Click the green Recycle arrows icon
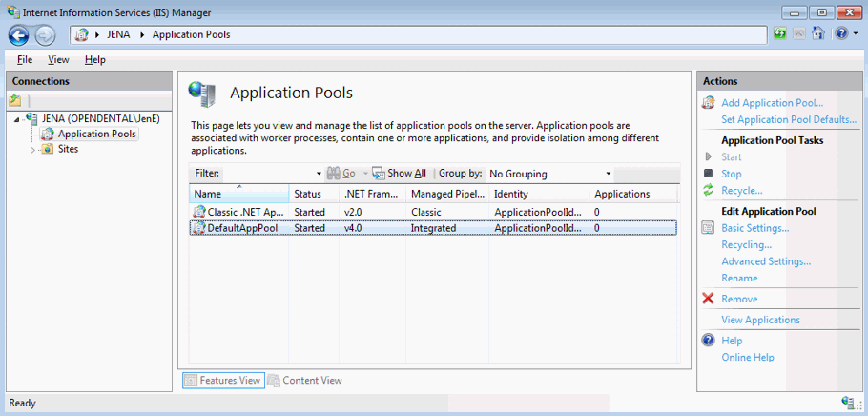This screenshot has width=868, height=416. point(708,190)
